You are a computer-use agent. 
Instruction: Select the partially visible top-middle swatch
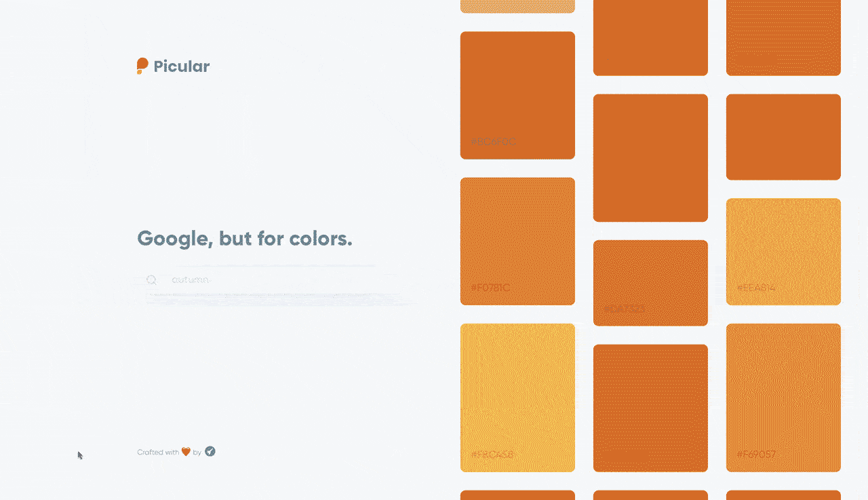pyautogui.click(x=650, y=37)
